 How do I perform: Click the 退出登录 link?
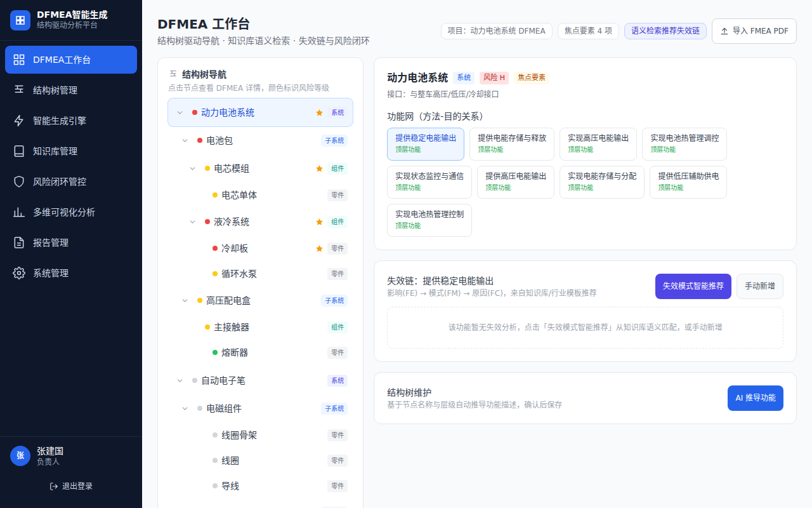pos(71,486)
